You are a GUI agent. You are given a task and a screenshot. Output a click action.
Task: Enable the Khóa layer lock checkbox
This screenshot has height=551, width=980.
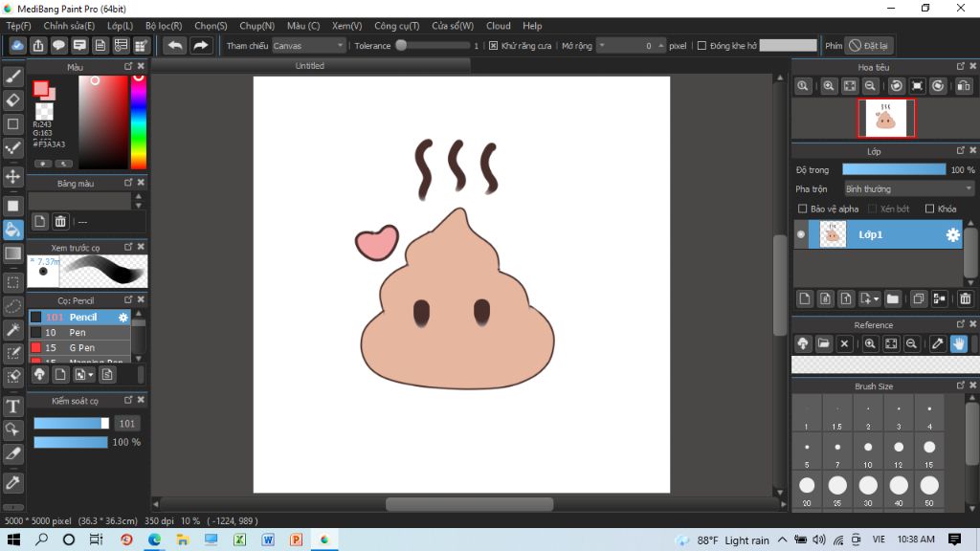point(929,209)
